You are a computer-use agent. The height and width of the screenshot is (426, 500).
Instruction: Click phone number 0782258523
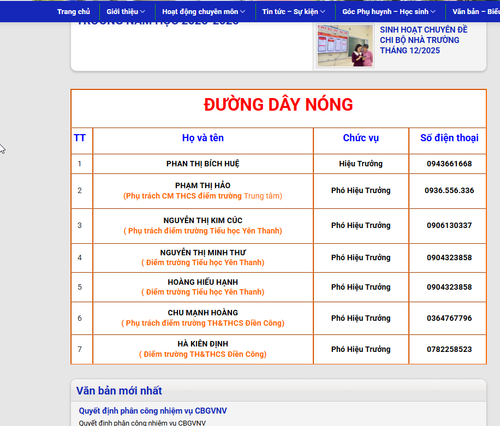449,349
